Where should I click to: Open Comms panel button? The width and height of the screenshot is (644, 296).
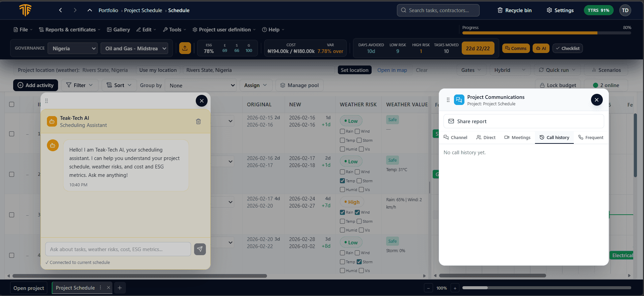click(x=516, y=48)
